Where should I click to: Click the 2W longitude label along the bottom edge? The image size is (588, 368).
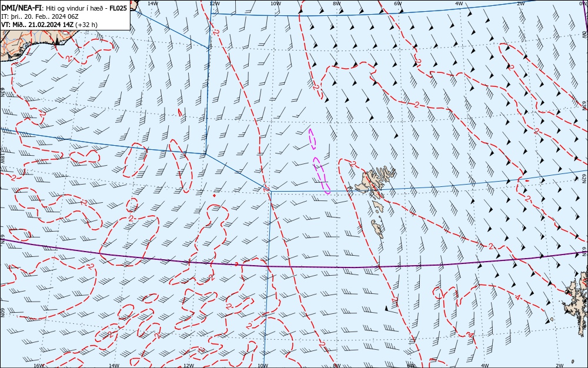coord(559,366)
